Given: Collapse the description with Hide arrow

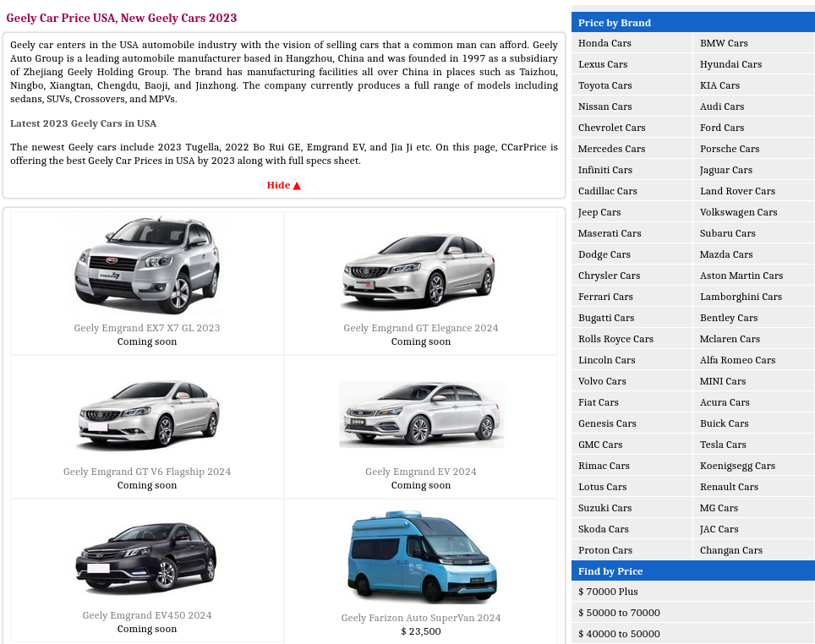Looking at the screenshot, I should 284,186.
